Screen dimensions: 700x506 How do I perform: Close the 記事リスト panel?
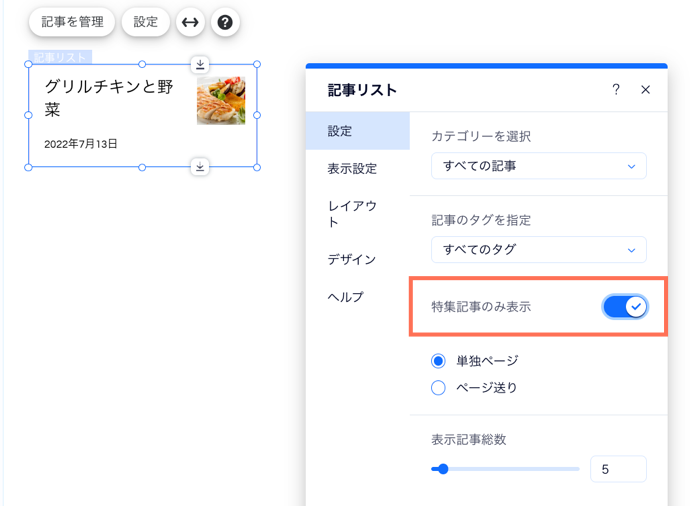pos(646,90)
